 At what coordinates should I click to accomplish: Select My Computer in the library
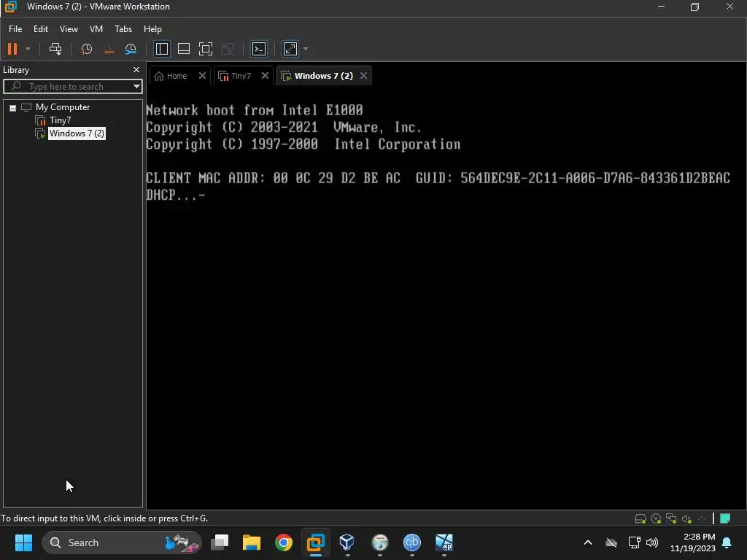(x=63, y=107)
